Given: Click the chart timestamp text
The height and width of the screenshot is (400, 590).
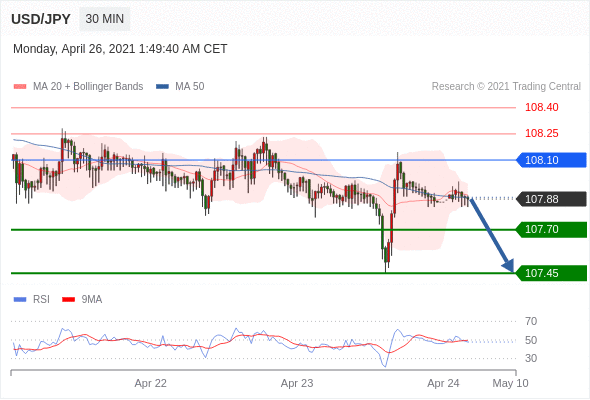Looking at the screenshot, I should pos(120,49).
